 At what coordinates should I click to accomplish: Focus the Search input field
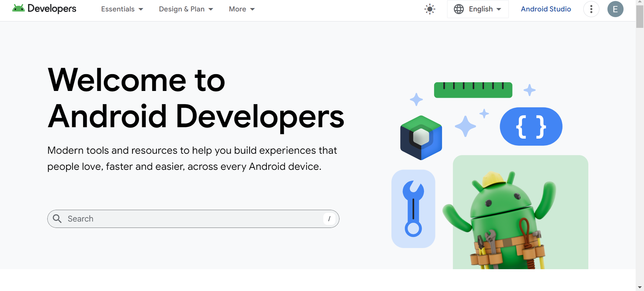click(x=193, y=219)
